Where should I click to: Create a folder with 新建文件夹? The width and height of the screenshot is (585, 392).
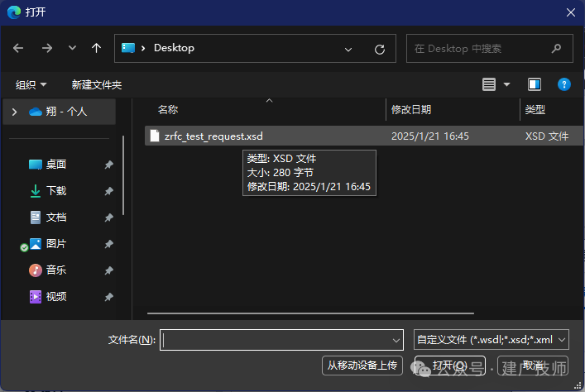point(97,84)
